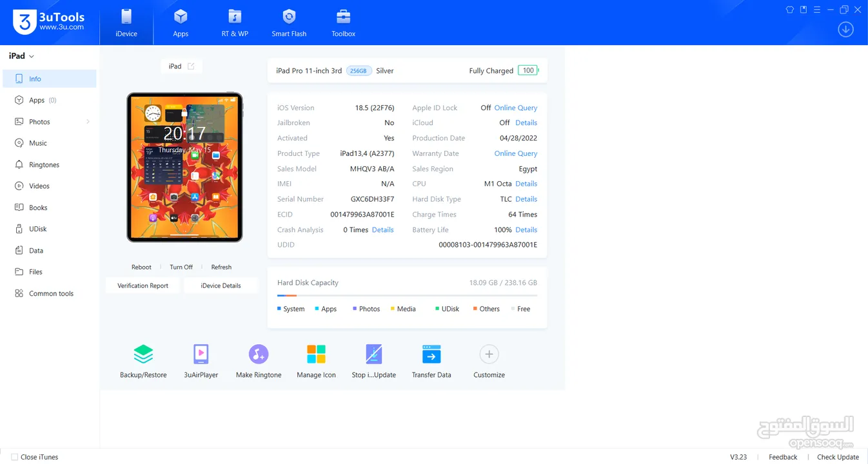Viewport: 868px width, 464px height.
Task: Click the download arrow circle icon
Action: point(845,30)
